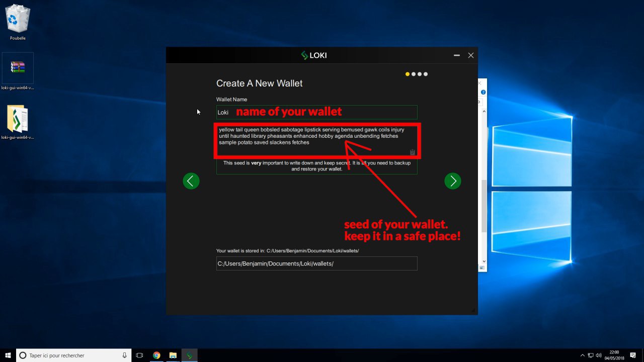This screenshot has width=644, height=362.
Task: Launch Google Chrome from the taskbar
Action: coord(156,355)
